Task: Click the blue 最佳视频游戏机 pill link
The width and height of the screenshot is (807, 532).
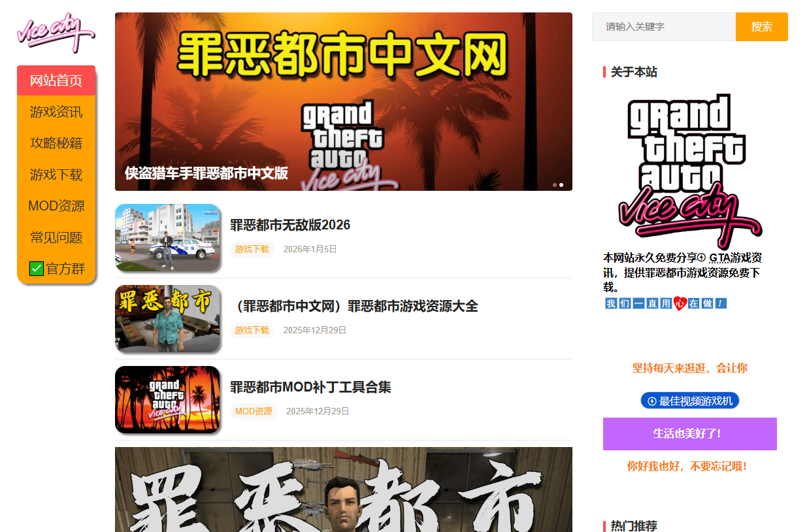Action: [689, 401]
